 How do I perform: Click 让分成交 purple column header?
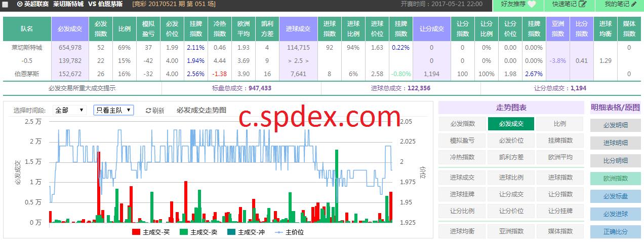click(431, 29)
